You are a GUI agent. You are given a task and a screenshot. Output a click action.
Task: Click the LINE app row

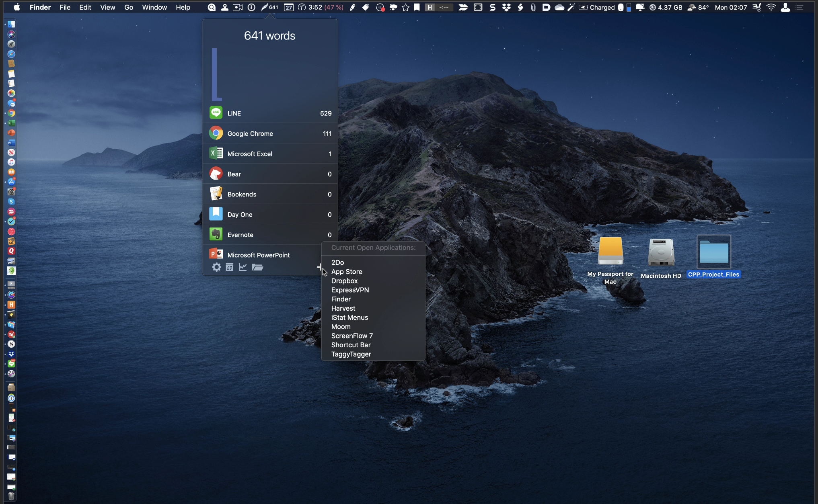tap(270, 113)
